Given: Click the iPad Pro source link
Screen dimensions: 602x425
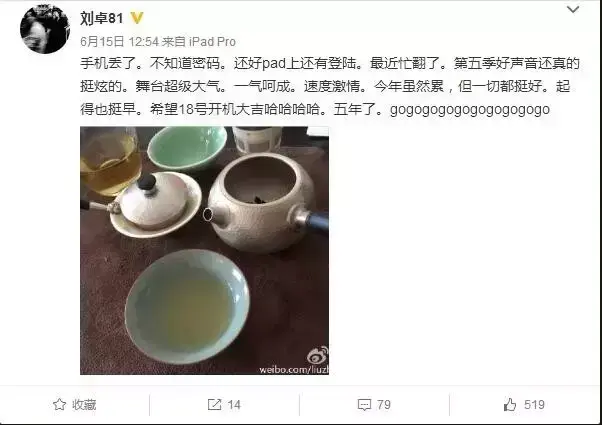Looking at the screenshot, I should (x=212, y=41).
